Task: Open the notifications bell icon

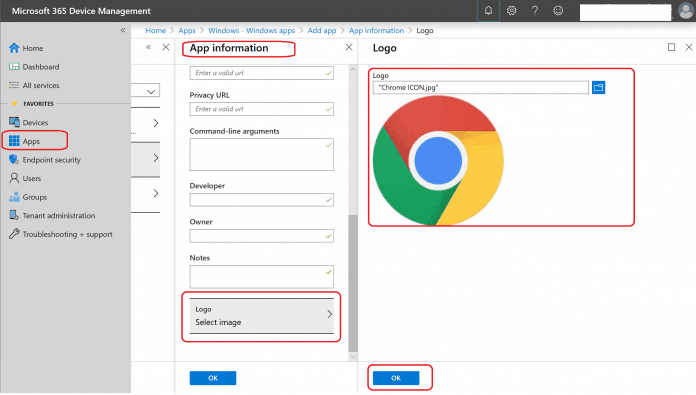Action: click(488, 11)
